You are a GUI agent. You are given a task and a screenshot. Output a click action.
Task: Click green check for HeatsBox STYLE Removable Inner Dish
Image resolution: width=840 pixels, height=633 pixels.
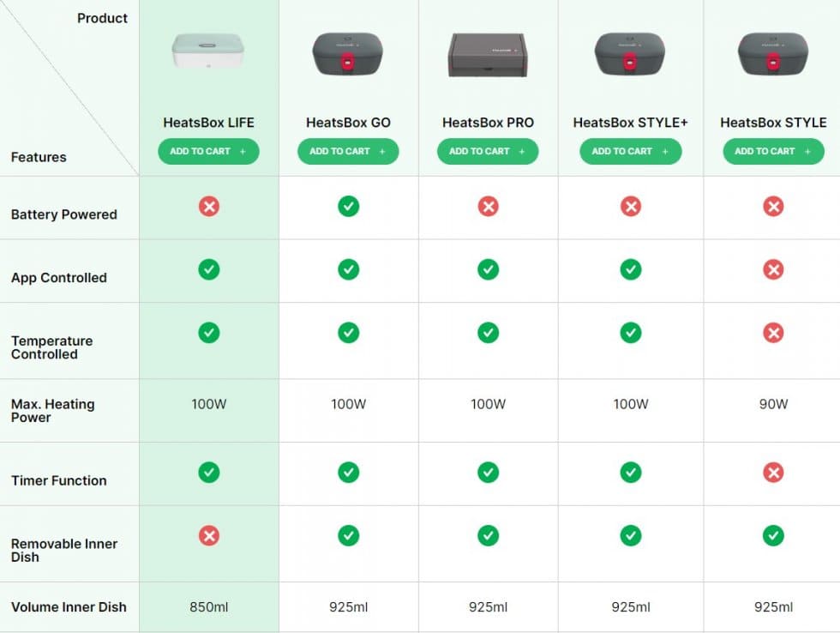[773, 536]
